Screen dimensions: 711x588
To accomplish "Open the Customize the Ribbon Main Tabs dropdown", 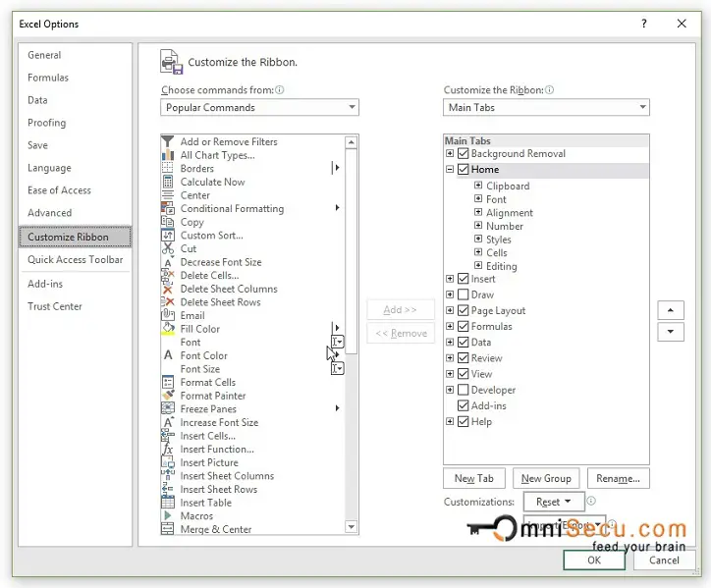I will tap(546, 107).
